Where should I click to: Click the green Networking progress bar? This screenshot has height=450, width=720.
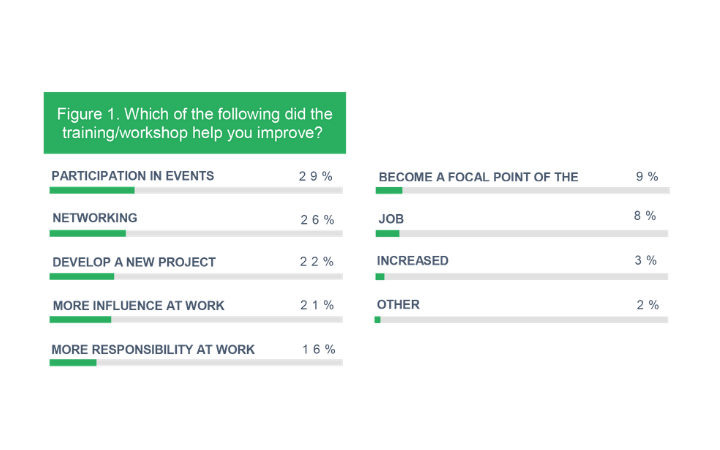tap(88, 233)
